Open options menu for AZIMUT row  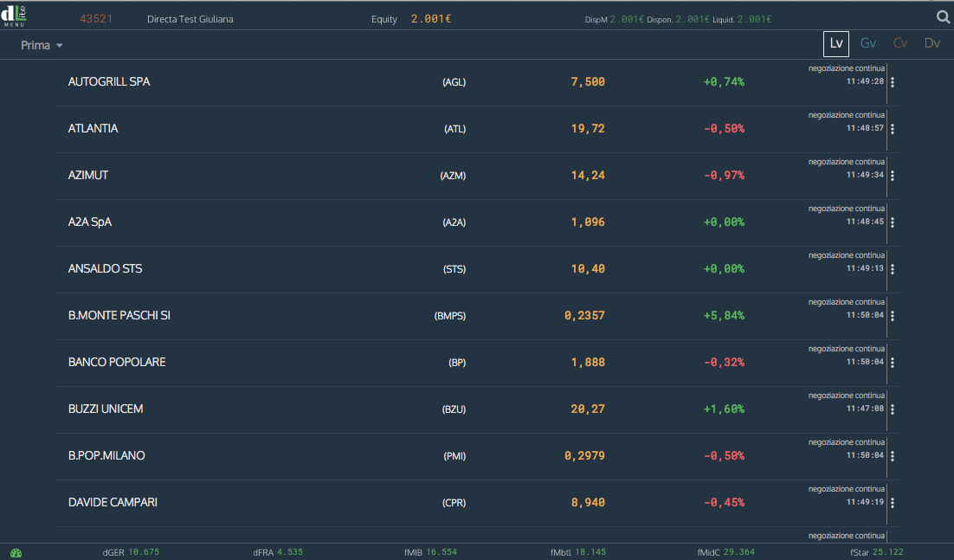pyautogui.click(x=893, y=176)
